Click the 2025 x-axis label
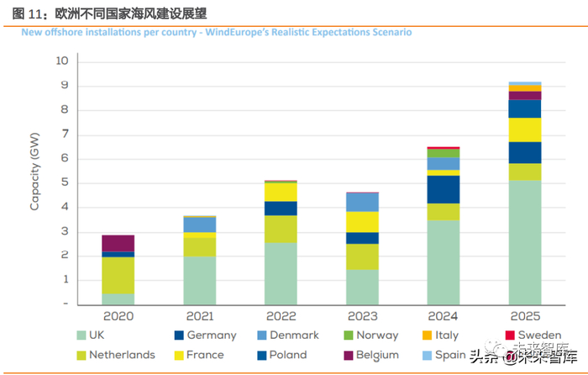Screen dimensions: 588x375 coord(525,316)
